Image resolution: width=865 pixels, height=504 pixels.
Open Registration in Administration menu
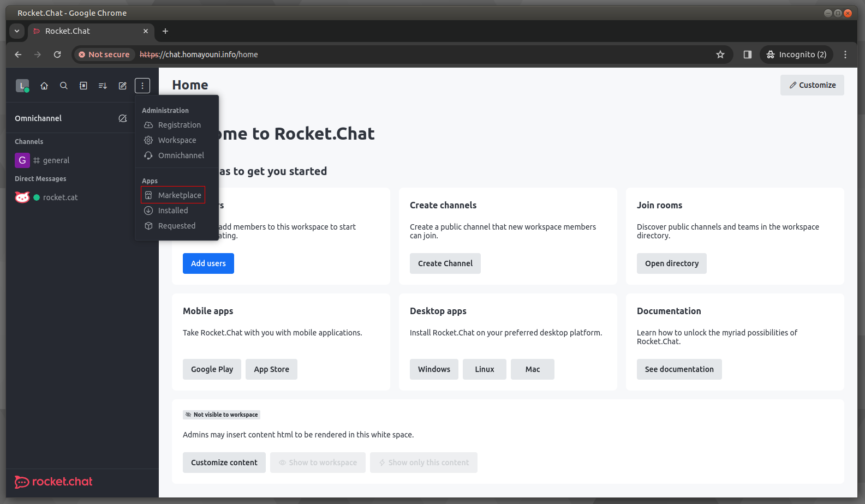(x=177, y=125)
